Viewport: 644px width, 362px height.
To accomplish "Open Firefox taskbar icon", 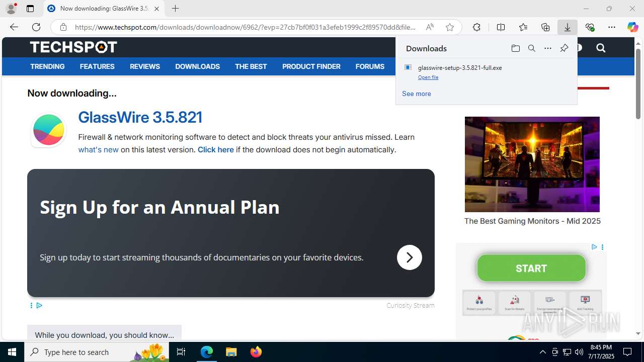I will click(x=256, y=352).
